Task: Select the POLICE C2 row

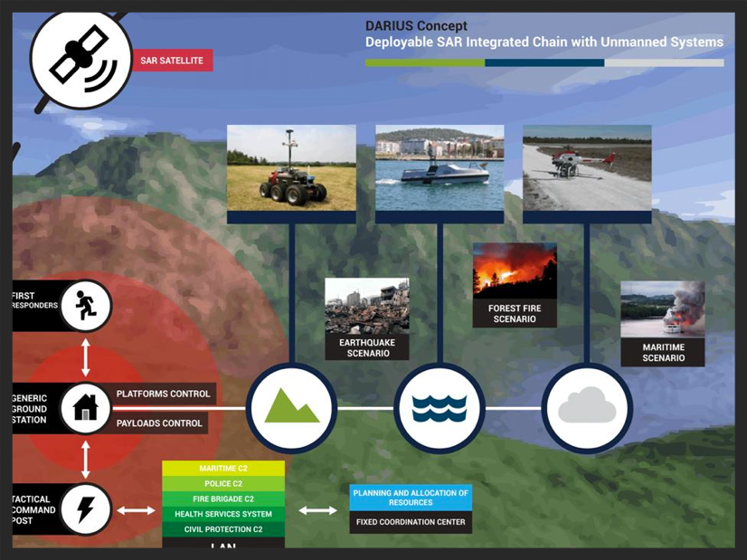Action: 223,484
